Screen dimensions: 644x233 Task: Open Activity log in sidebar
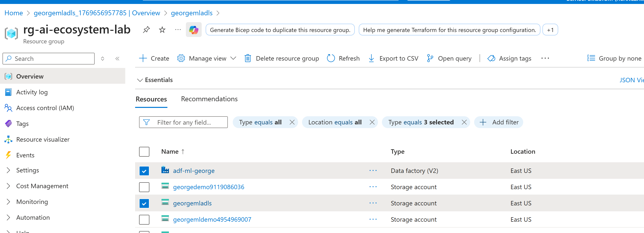click(32, 92)
